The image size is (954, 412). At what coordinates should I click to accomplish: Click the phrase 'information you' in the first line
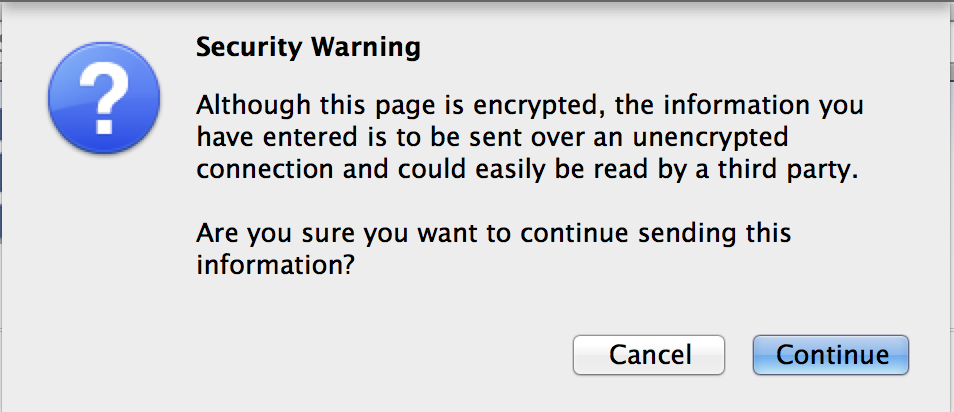pyautogui.click(x=763, y=106)
